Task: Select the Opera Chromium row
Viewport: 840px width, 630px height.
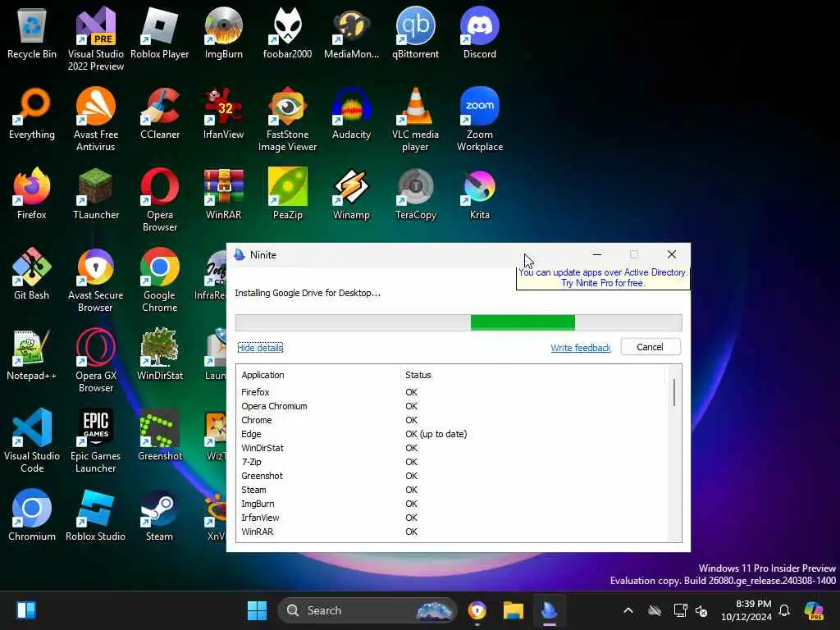Action: coord(453,406)
